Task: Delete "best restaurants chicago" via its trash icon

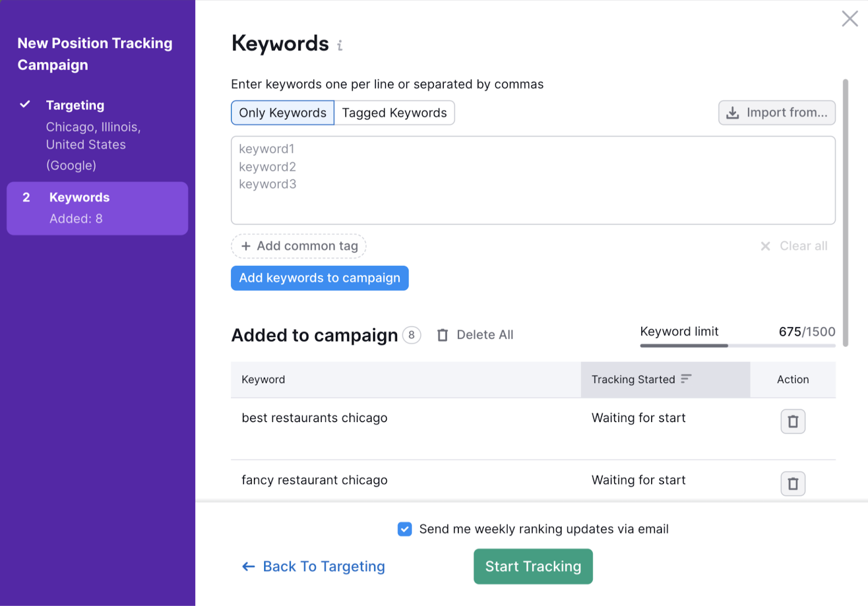Action: 793,422
